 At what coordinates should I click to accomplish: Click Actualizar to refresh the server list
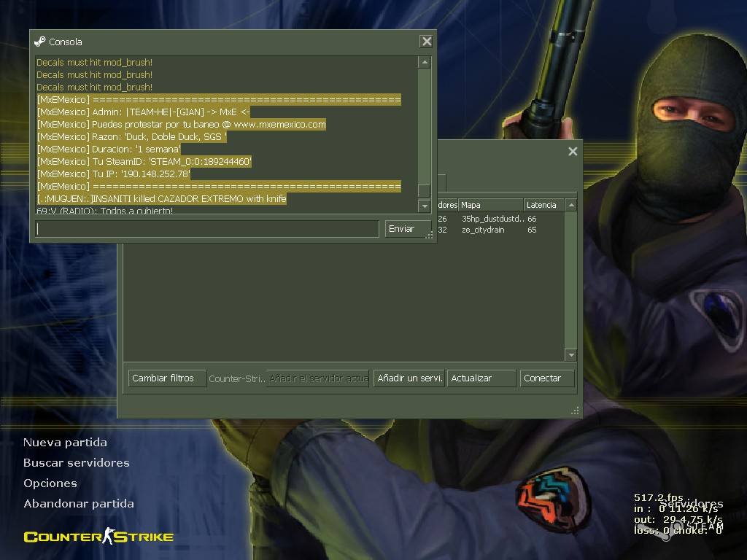coord(481,378)
